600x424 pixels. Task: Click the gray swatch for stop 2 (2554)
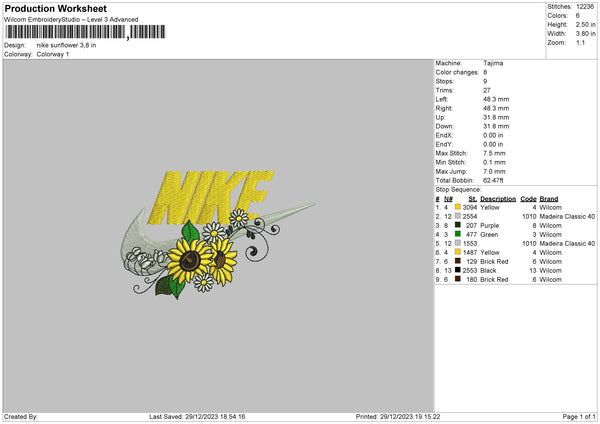click(x=458, y=216)
